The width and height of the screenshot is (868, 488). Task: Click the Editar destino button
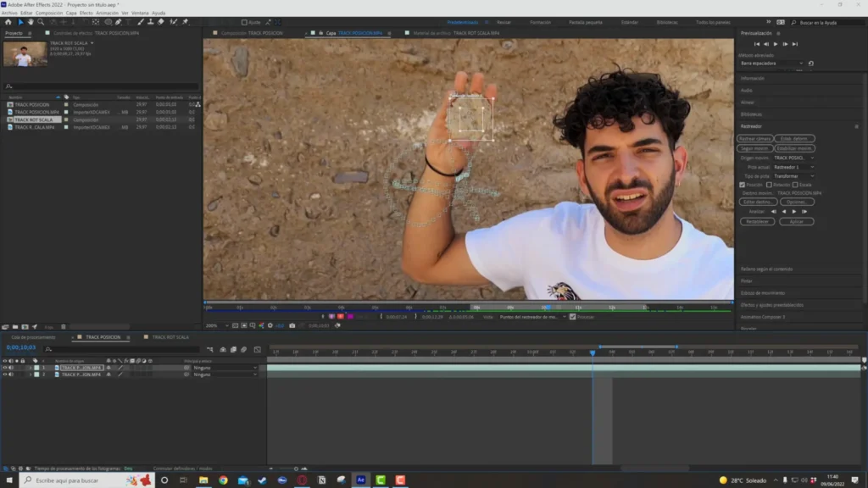point(758,202)
